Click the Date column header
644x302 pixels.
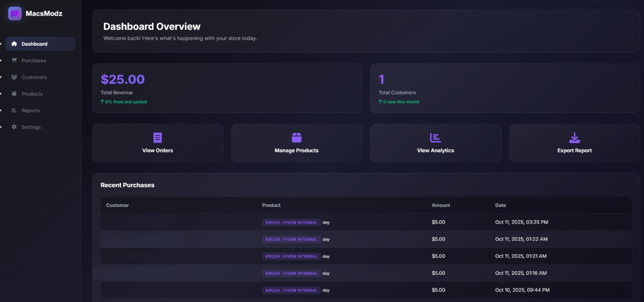pos(501,205)
